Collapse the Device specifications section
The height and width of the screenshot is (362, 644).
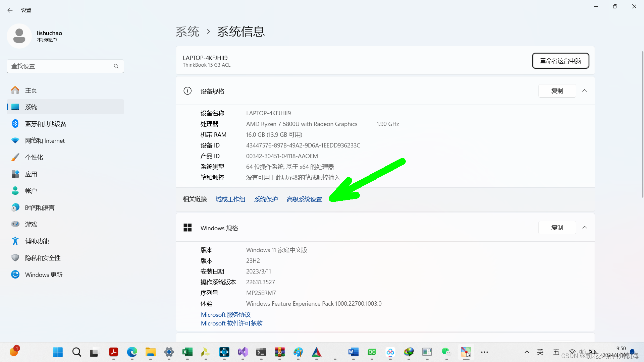click(x=585, y=91)
